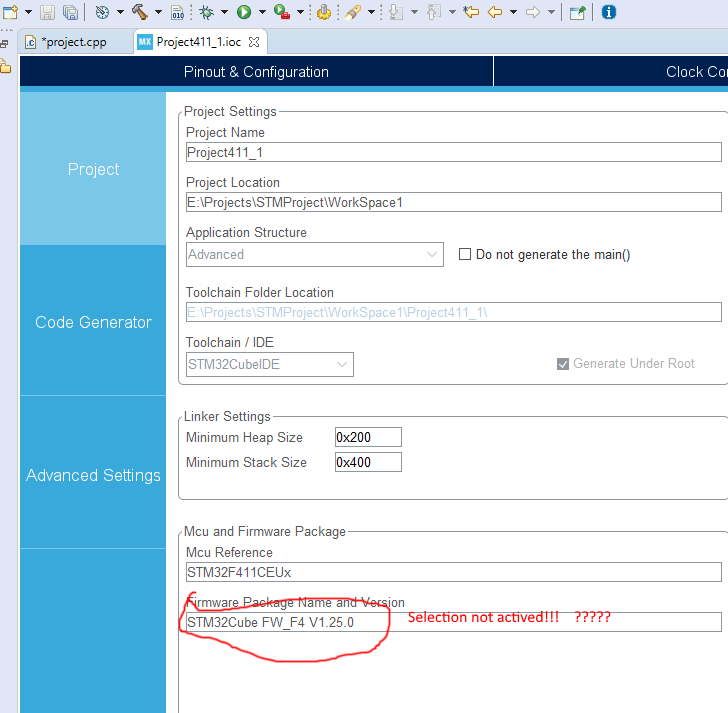Open the Application Structure dropdown
Screen dimensions: 728x713
315,254
